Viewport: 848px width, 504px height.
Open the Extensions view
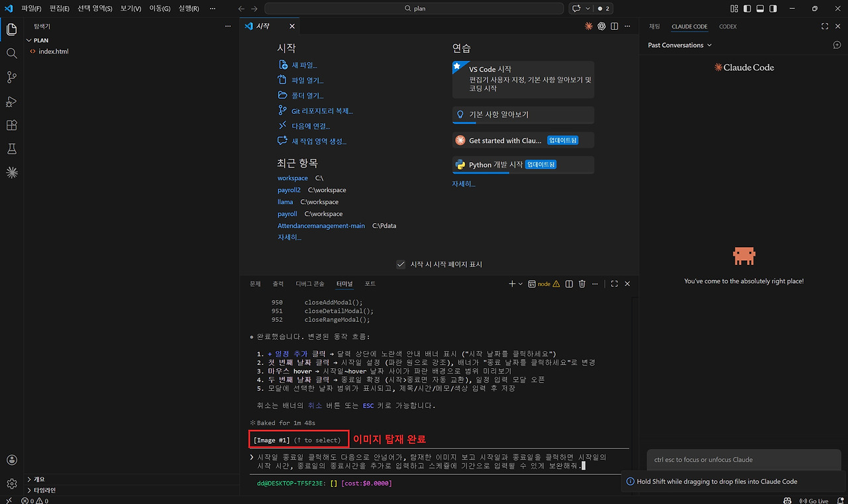(x=11, y=125)
